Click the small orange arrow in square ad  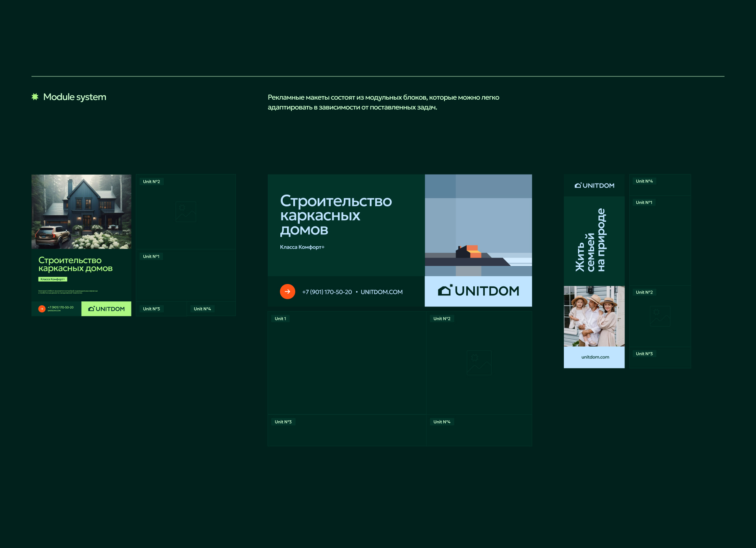[x=42, y=309]
